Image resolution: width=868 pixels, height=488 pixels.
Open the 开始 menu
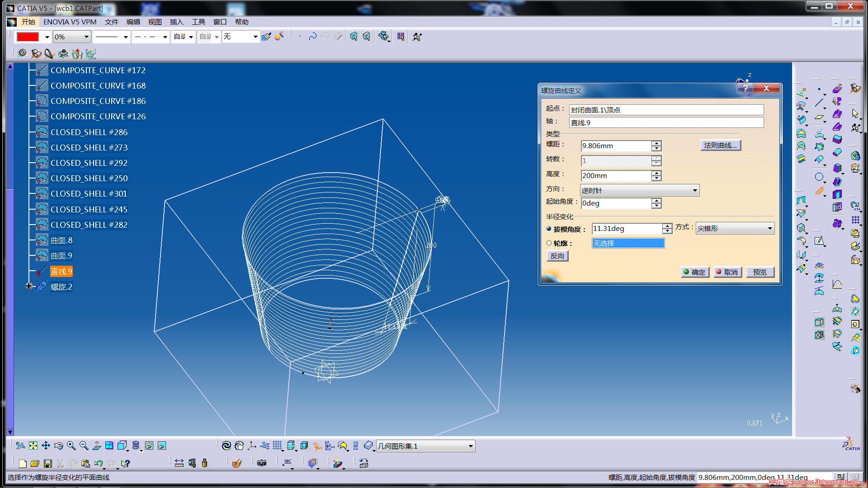28,22
